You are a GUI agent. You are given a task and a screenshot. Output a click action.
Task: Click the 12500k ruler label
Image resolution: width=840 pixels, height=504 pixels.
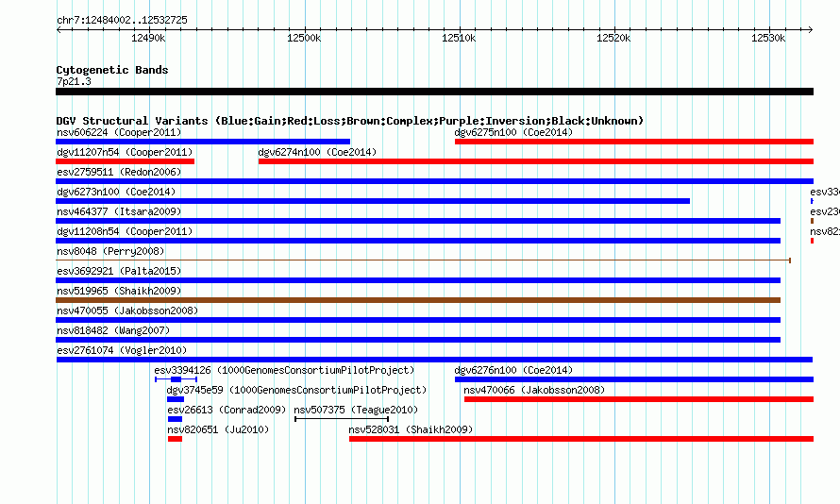(x=304, y=38)
